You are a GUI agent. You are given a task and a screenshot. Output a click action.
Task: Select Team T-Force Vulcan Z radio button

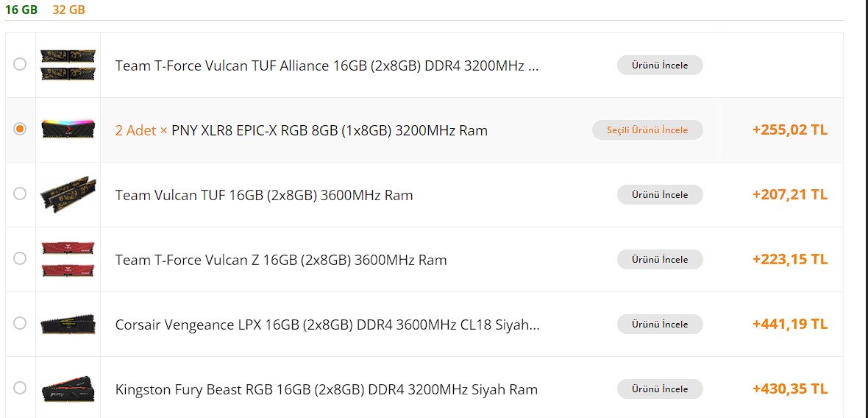click(20, 258)
